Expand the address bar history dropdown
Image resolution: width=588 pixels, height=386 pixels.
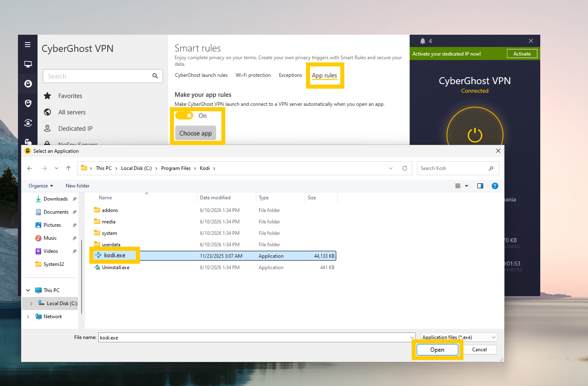coord(391,168)
